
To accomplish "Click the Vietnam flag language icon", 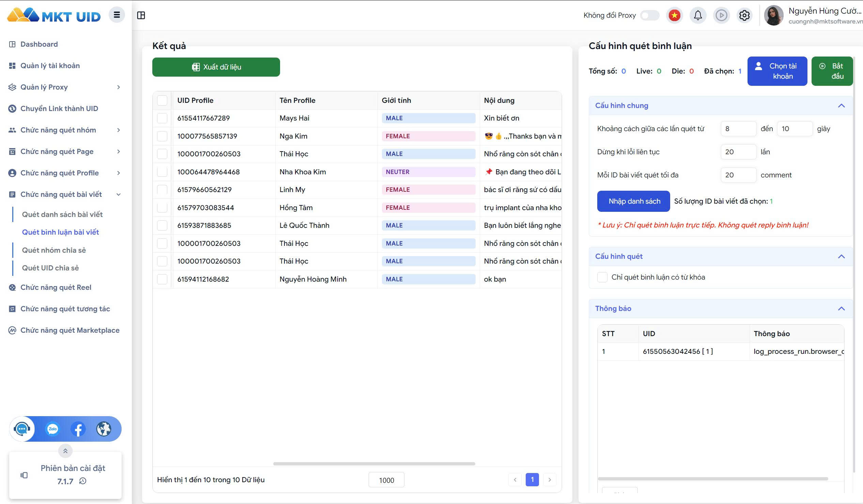I will (x=674, y=15).
